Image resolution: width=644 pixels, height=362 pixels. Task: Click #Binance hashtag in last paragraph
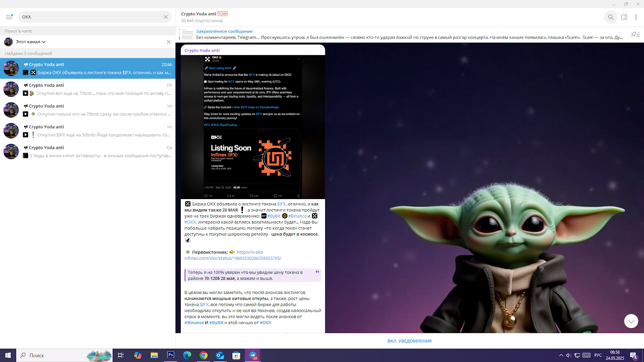click(194, 323)
